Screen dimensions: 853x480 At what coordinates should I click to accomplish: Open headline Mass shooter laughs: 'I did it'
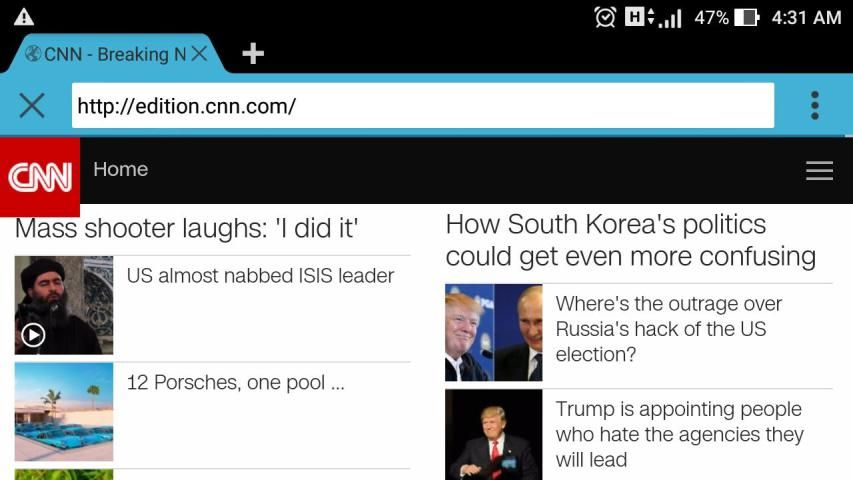pos(187,229)
